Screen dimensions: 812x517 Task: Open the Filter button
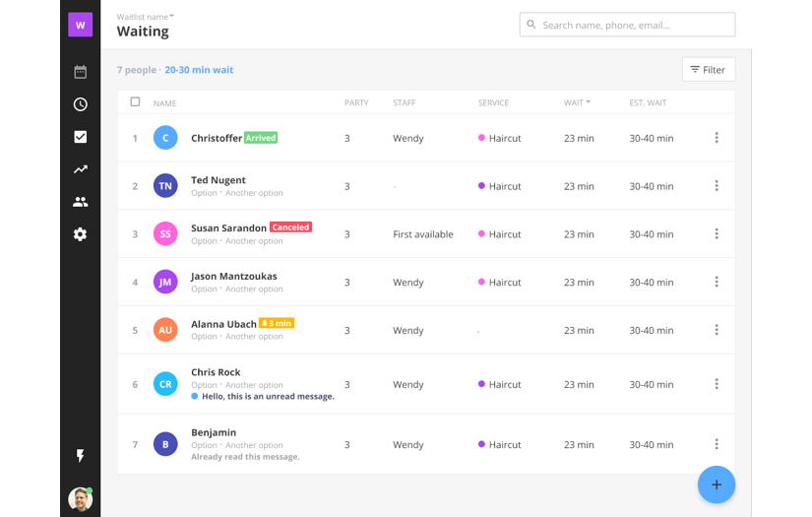coord(709,69)
